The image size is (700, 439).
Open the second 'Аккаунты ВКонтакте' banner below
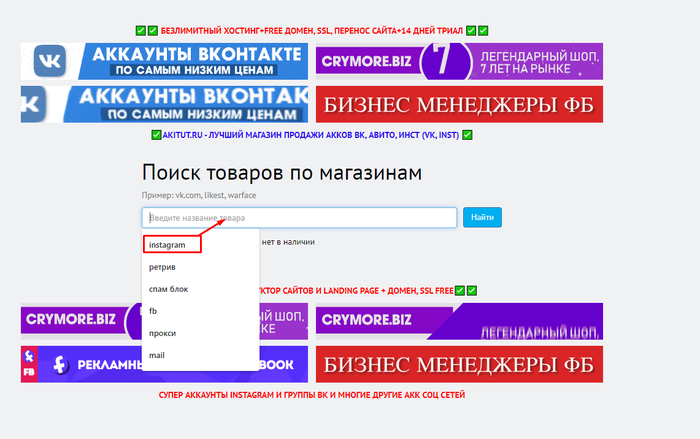[164, 105]
